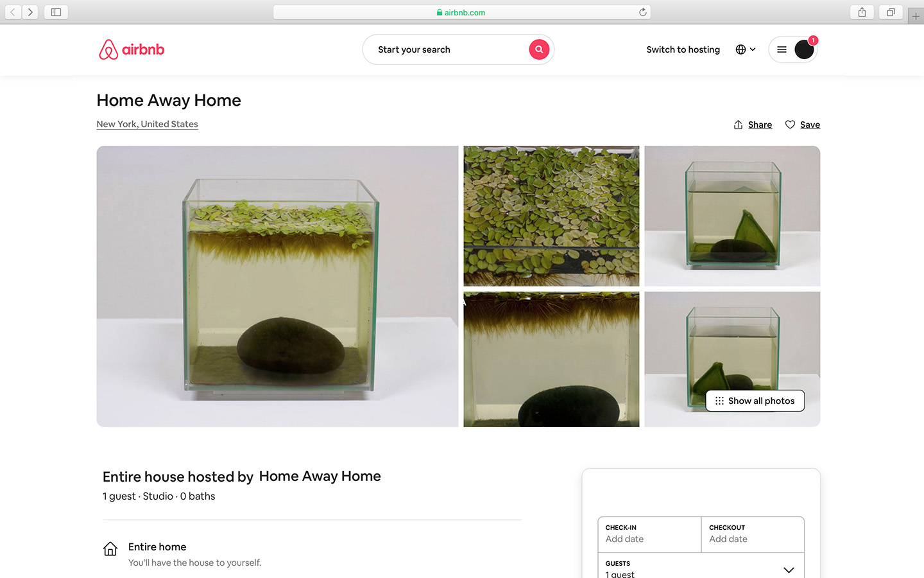Click Show all photos

click(x=755, y=401)
